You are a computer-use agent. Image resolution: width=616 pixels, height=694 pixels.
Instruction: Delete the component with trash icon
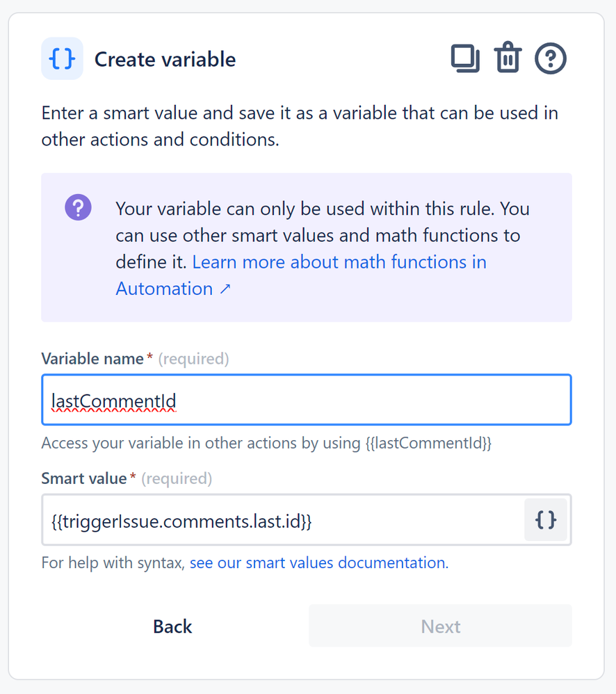coord(508,58)
